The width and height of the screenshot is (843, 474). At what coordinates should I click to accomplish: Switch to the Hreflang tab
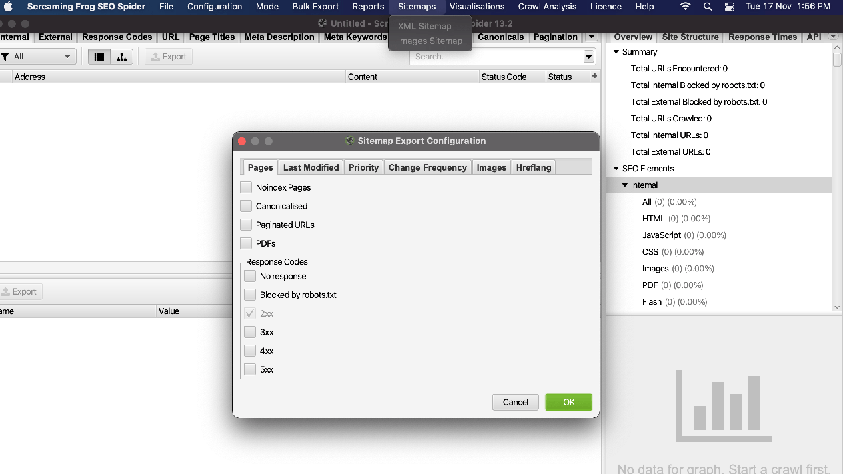(533, 168)
